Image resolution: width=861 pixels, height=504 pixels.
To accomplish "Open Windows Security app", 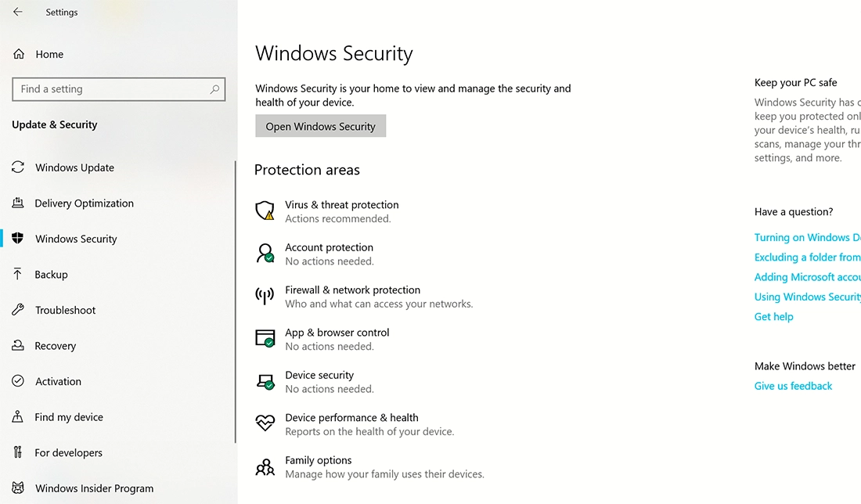I will (x=320, y=125).
